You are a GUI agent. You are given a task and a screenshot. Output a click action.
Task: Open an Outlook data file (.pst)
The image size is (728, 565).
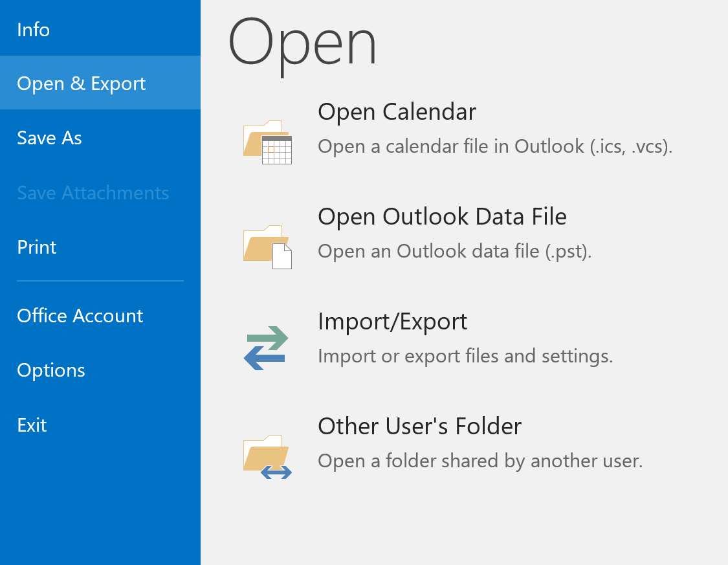coord(442,216)
